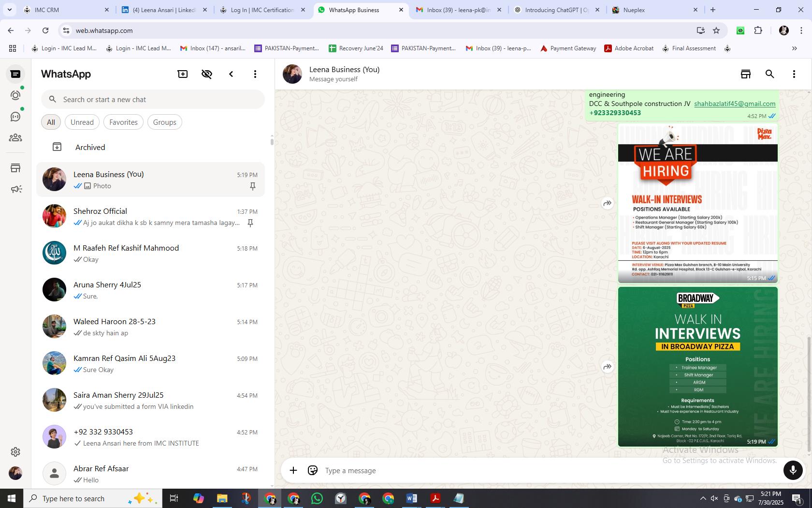Screen dimensions: 812x508
Task: Show more bookmarks chevron
Action: (794, 48)
